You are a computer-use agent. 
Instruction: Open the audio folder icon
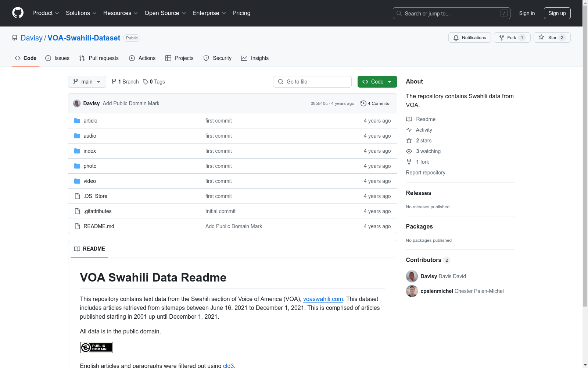tap(77, 136)
